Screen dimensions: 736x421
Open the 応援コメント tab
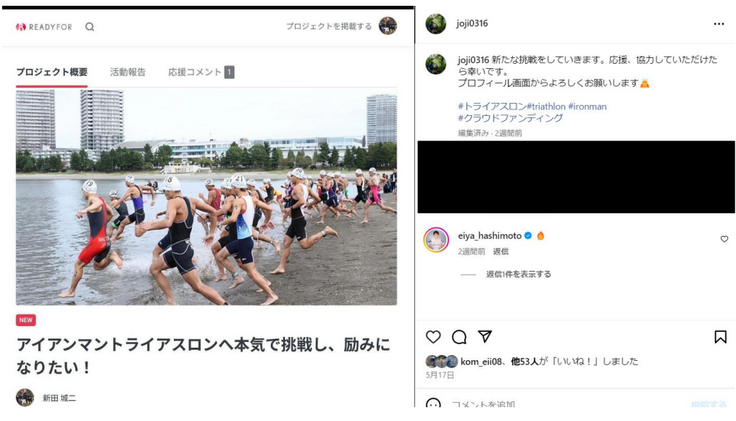click(201, 72)
